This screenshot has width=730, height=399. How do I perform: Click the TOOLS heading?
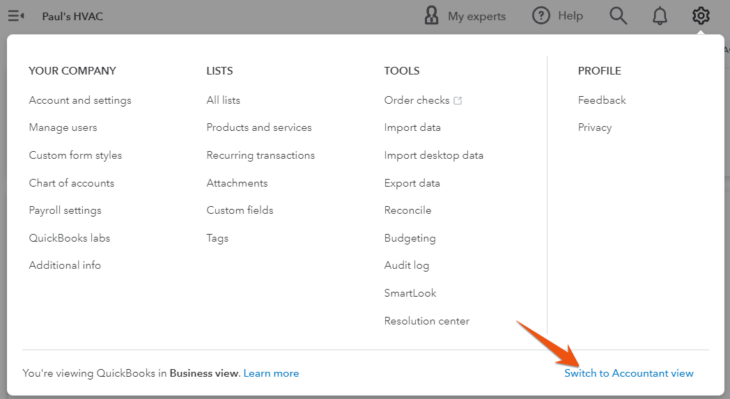[x=402, y=71]
